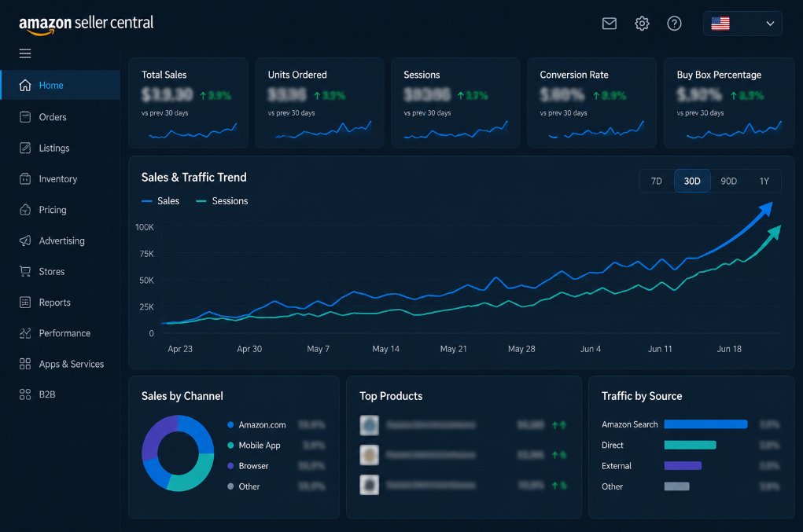
Task: Click the Direct traffic bar
Action: 690,445
